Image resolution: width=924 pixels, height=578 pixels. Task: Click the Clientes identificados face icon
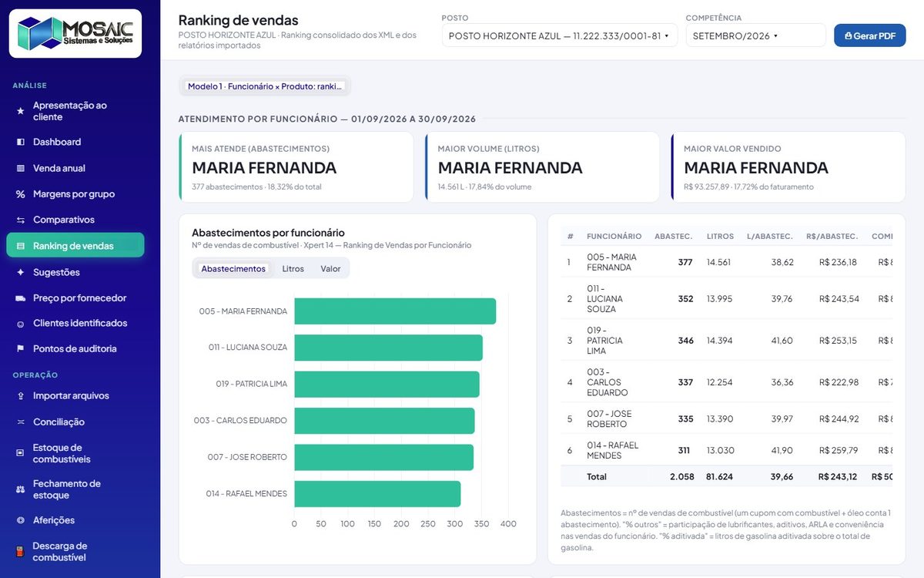click(21, 324)
